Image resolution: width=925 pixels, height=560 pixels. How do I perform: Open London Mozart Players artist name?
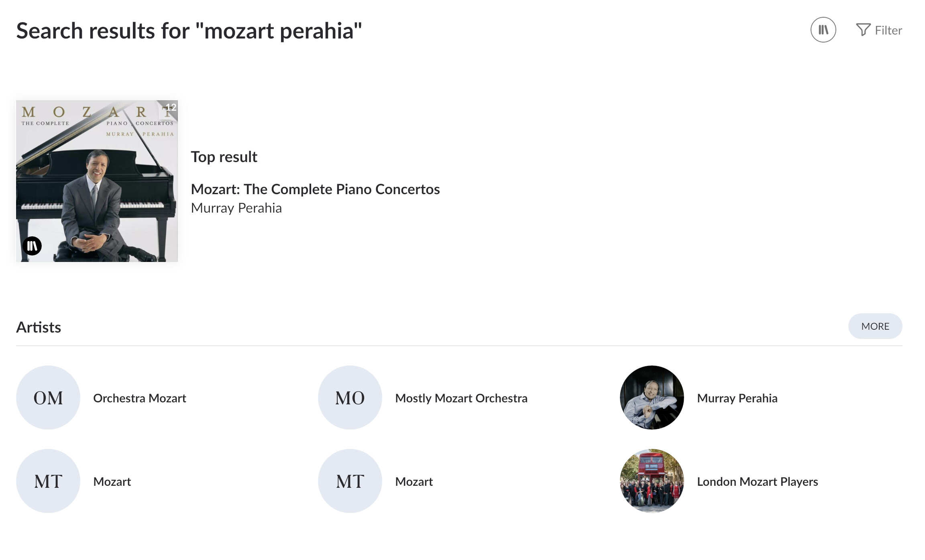[x=758, y=481]
